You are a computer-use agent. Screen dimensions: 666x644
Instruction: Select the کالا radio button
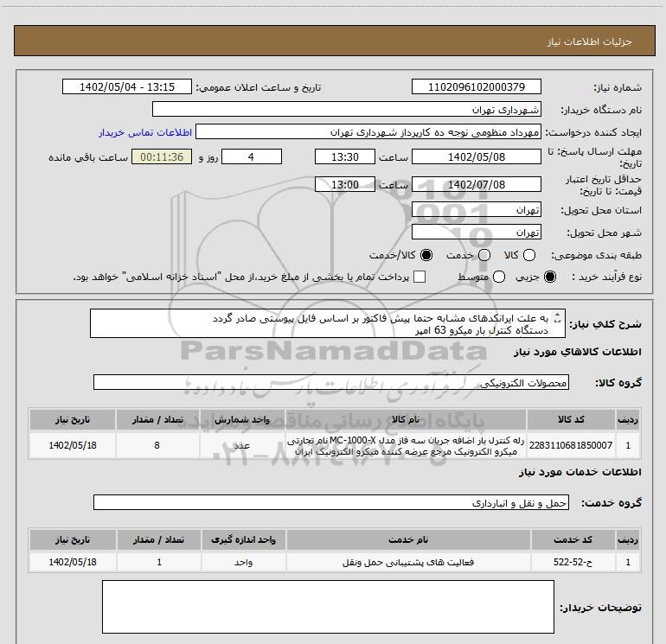[529, 255]
